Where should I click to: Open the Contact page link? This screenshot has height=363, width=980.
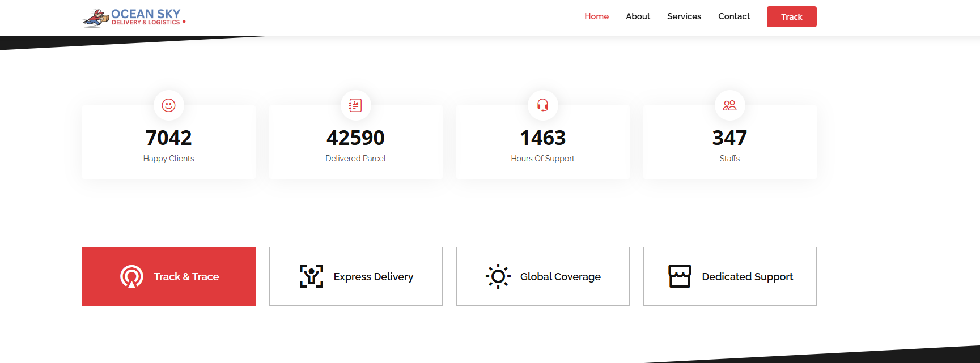(x=733, y=16)
